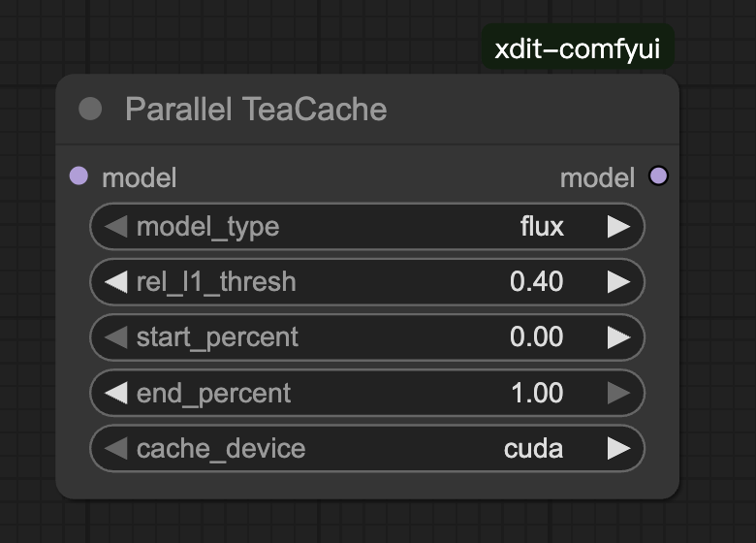The image size is (756, 543).
Task: Select the Parallel TeaCache node title
Action: click(x=256, y=109)
